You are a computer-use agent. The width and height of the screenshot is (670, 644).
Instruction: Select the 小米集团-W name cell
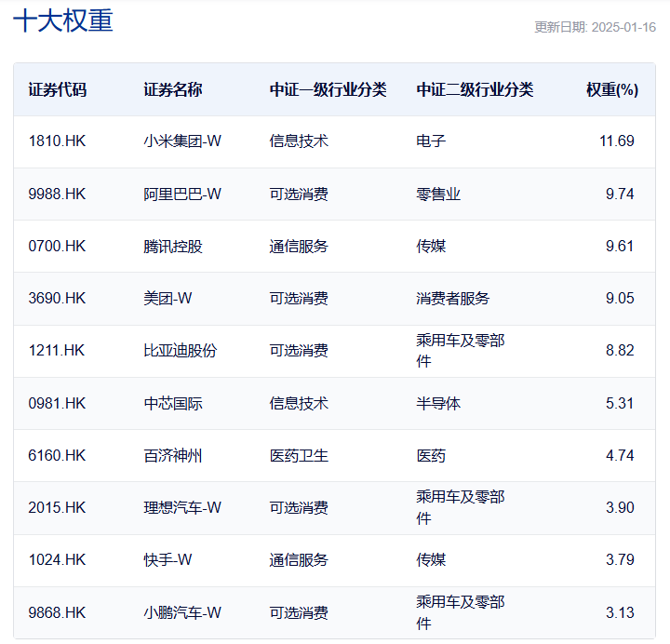182,141
